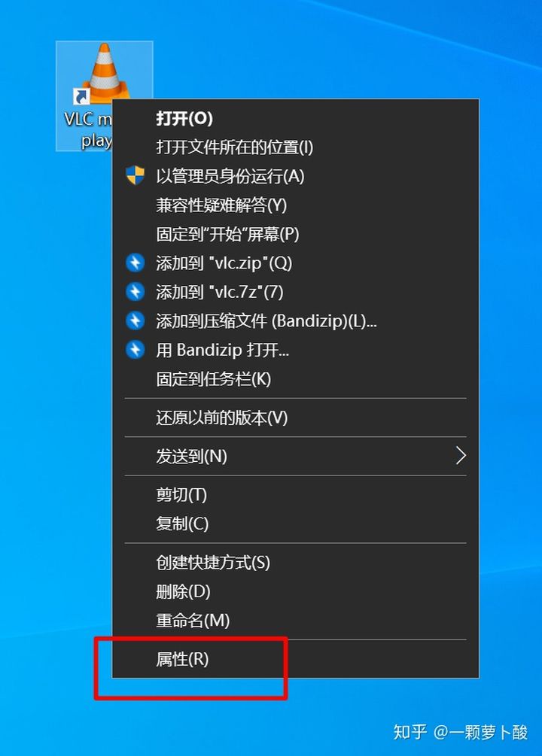Click the Bandizip icon beside 添加到压缩文件
Screen dimensions: 542x756
pos(135,320)
